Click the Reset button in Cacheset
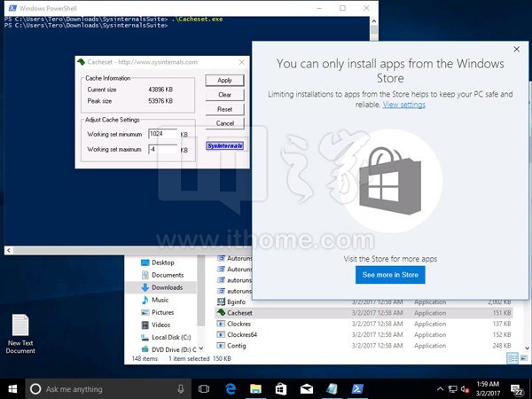Viewport: 532px width, 399px height. click(x=224, y=109)
